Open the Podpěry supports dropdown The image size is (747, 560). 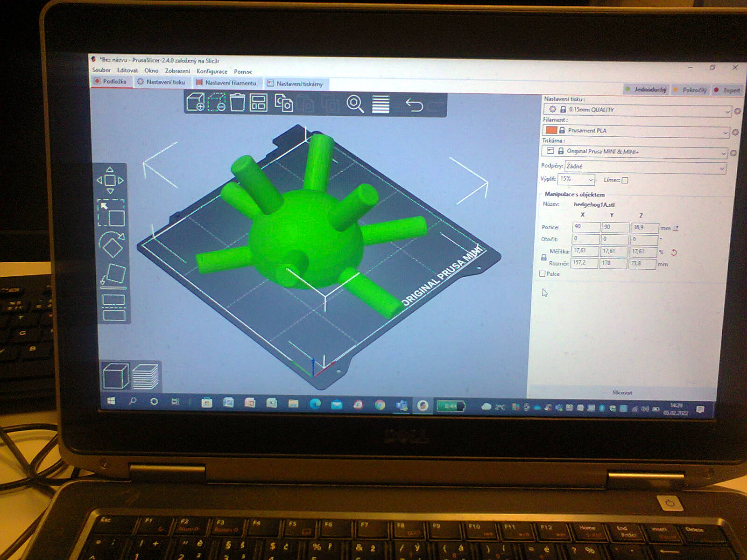tap(645, 167)
